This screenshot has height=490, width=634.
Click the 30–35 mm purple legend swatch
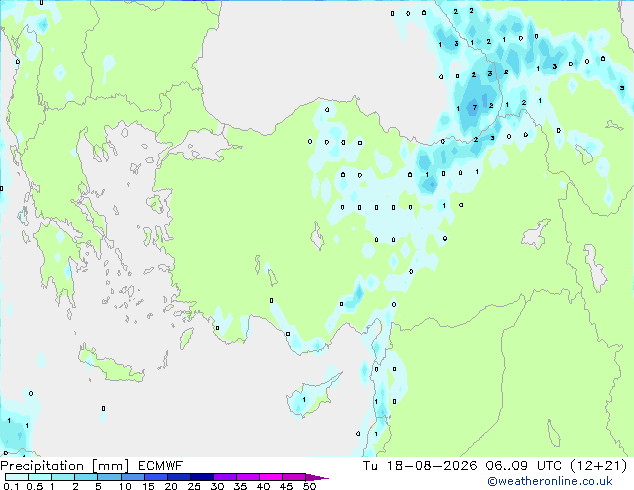tap(225, 477)
